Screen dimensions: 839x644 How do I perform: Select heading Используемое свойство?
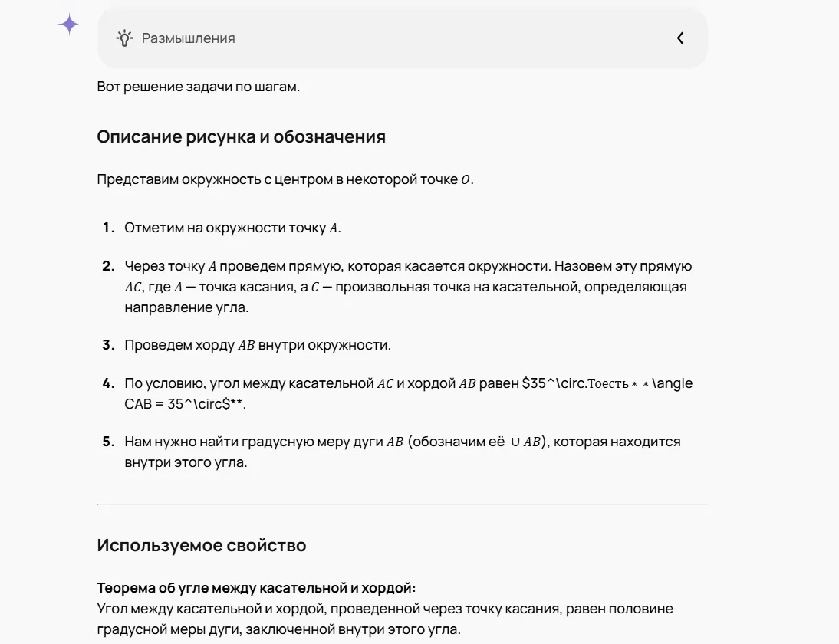[x=202, y=546]
